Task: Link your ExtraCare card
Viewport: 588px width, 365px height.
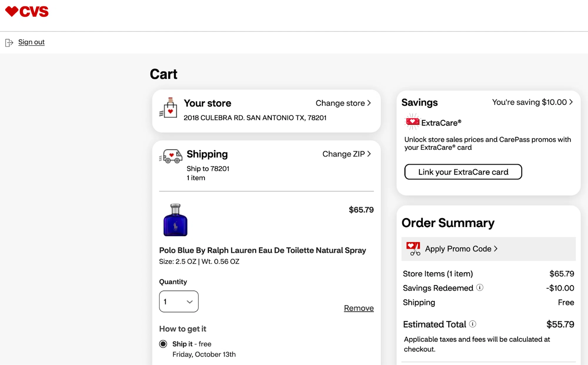Action: click(463, 172)
